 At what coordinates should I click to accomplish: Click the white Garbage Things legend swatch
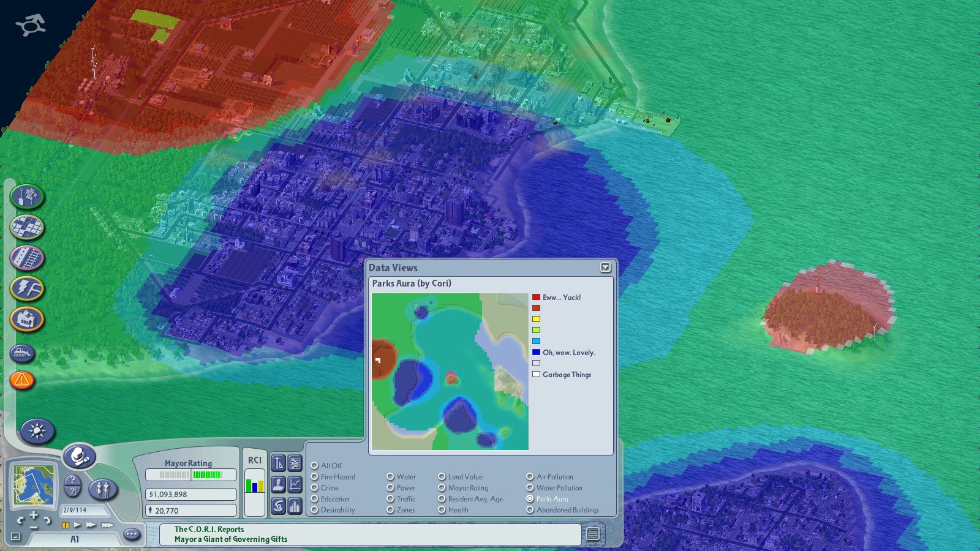coord(536,374)
